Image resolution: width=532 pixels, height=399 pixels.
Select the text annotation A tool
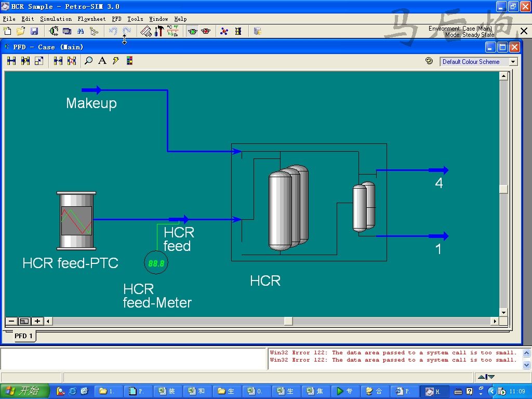pos(102,61)
